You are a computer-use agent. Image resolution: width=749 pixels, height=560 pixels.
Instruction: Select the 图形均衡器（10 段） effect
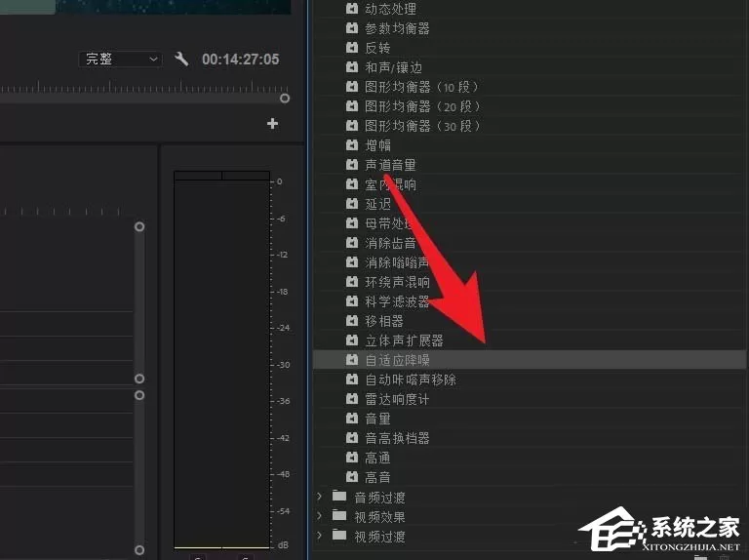click(x=421, y=87)
